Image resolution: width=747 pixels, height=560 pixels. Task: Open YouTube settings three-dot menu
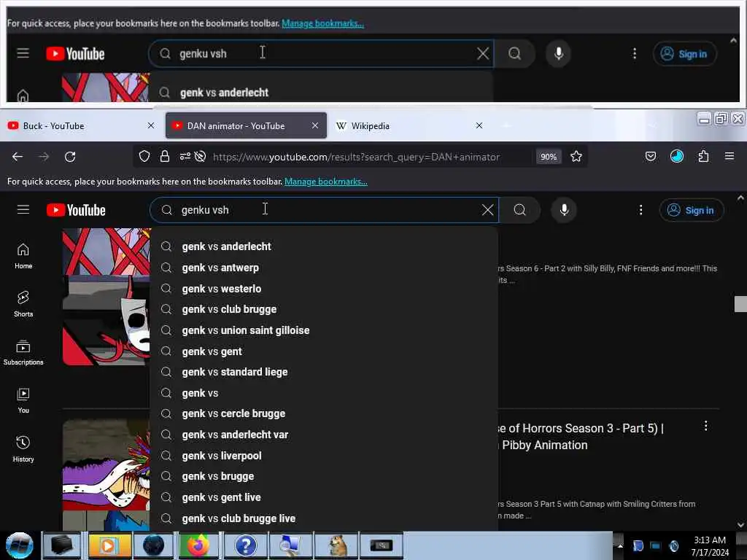[640, 210]
